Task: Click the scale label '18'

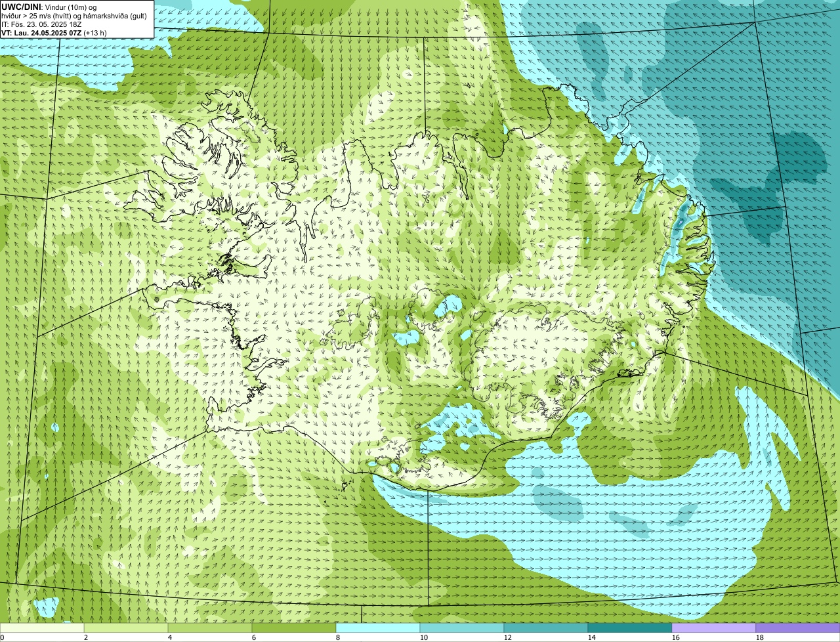Action: pyautogui.click(x=760, y=637)
